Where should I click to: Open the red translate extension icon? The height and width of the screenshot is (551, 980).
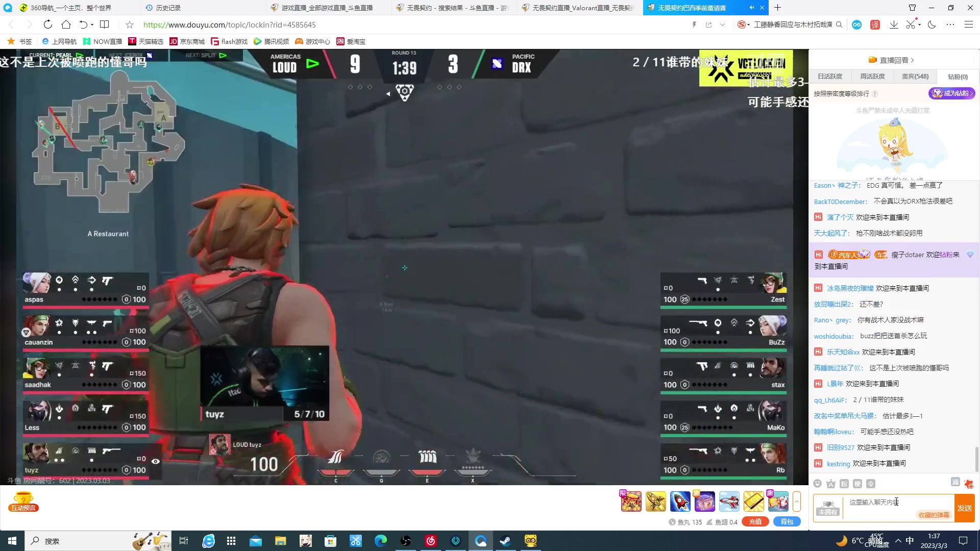[x=875, y=24]
